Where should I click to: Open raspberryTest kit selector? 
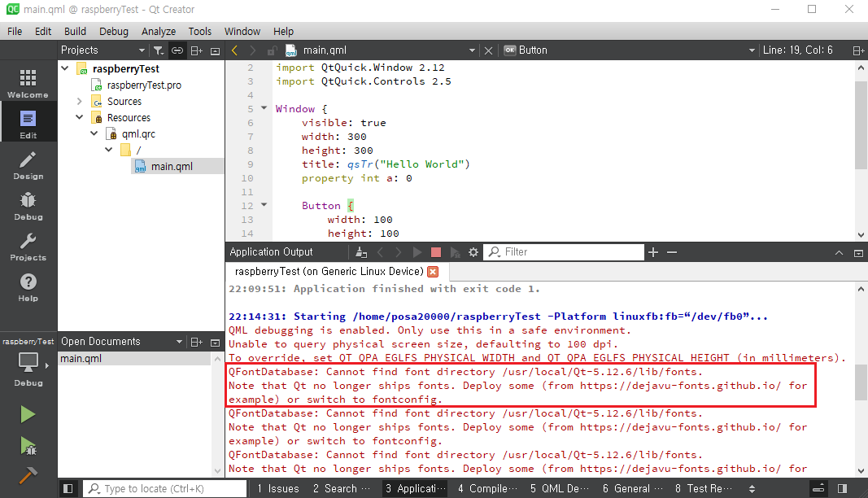tap(28, 362)
